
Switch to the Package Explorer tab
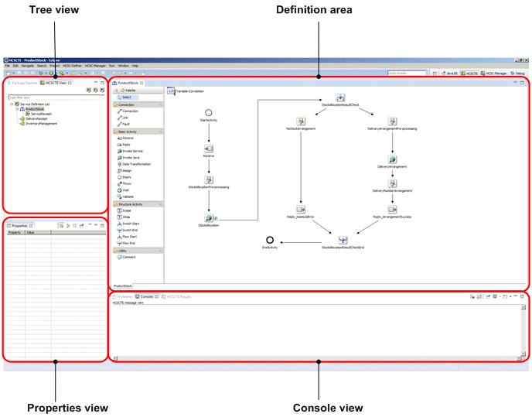pyautogui.click(x=22, y=83)
